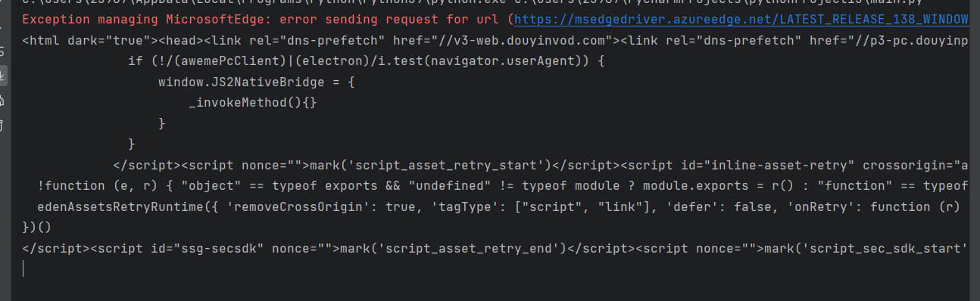Click the console vertical scrollbar track
Viewport: 980px width, 301px height.
[975, 151]
